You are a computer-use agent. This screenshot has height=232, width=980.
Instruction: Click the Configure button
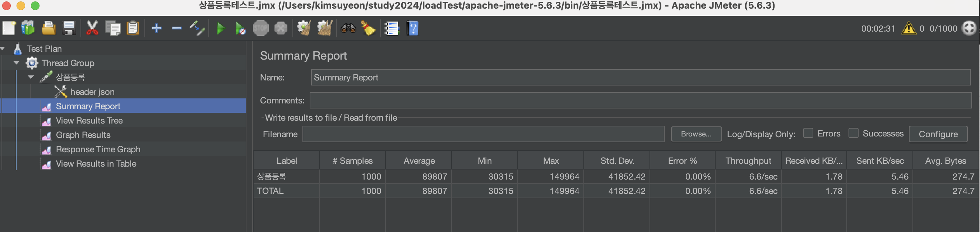point(938,134)
